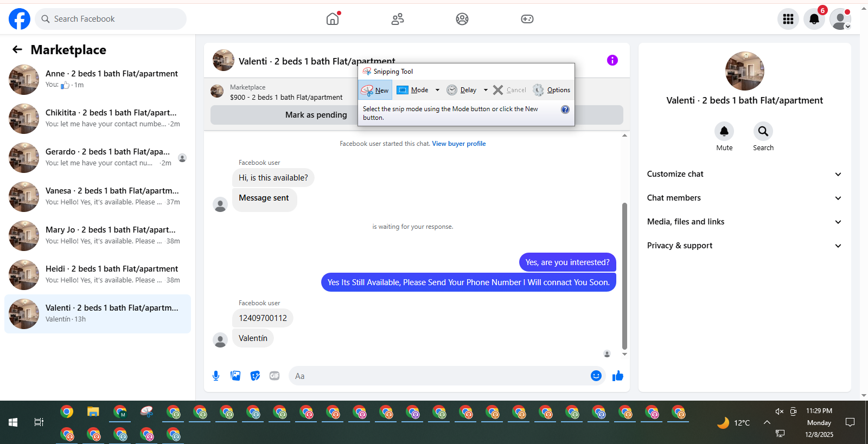
Task: Expand the Customize chat section
Action: [x=744, y=174]
